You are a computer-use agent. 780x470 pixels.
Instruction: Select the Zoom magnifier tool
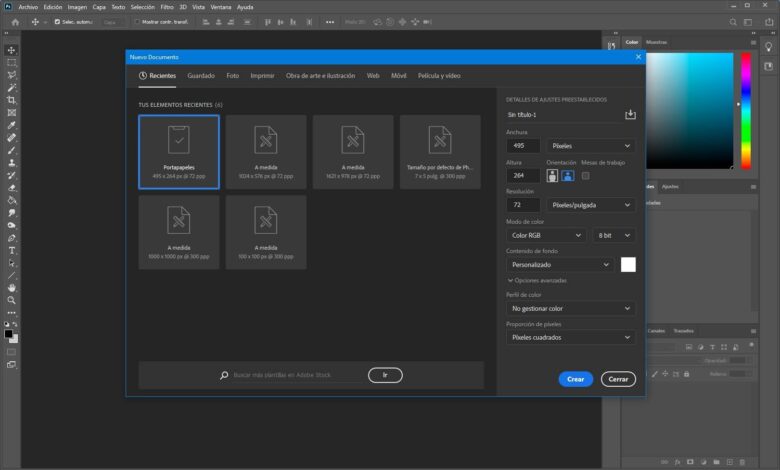pyautogui.click(x=12, y=300)
